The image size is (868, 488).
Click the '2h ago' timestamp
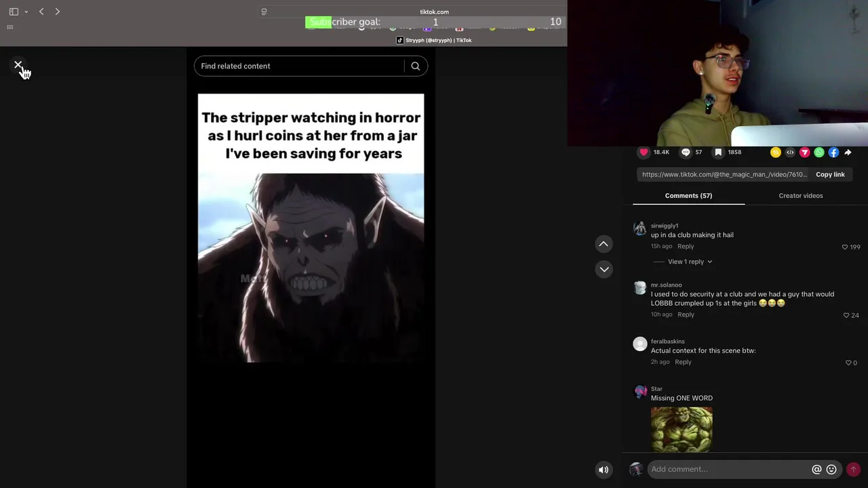point(660,362)
